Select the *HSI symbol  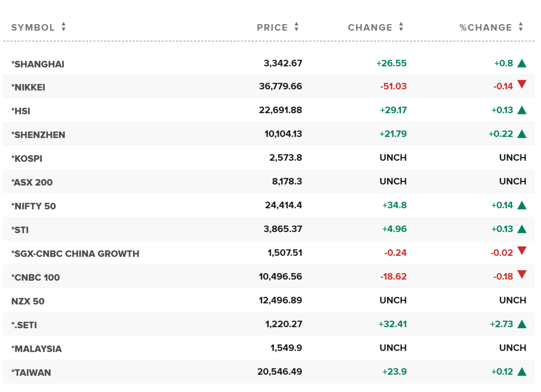pyautogui.click(x=21, y=111)
